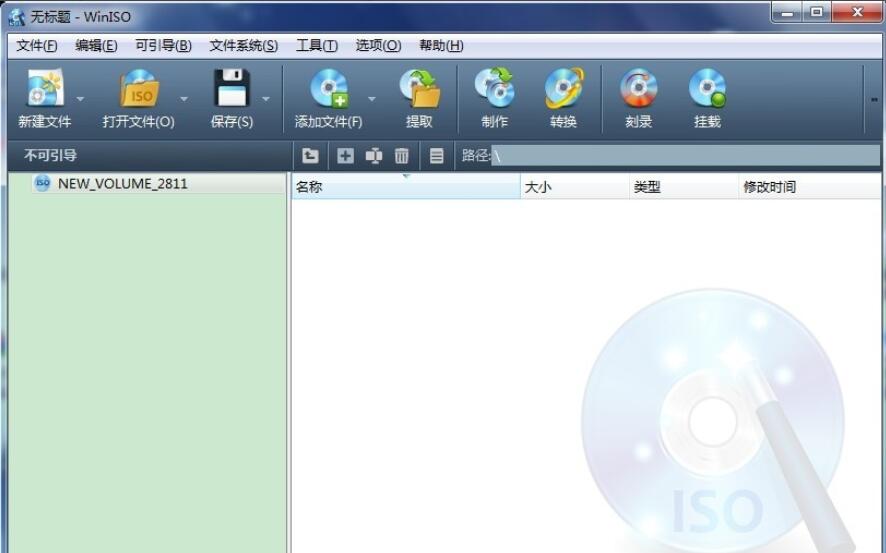The width and height of the screenshot is (886, 553).
Task: Click the Mount (挂载) disc icon
Action: tap(707, 88)
